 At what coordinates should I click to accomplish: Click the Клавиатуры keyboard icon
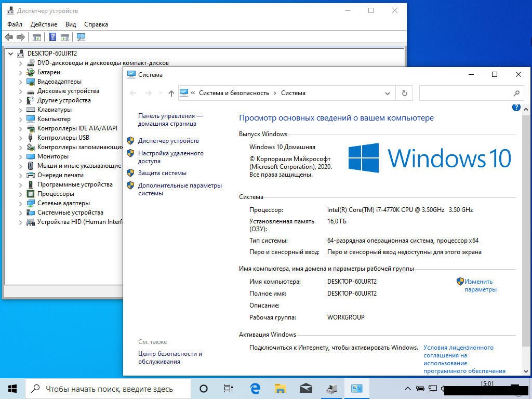pyautogui.click(x=31, y=110)
